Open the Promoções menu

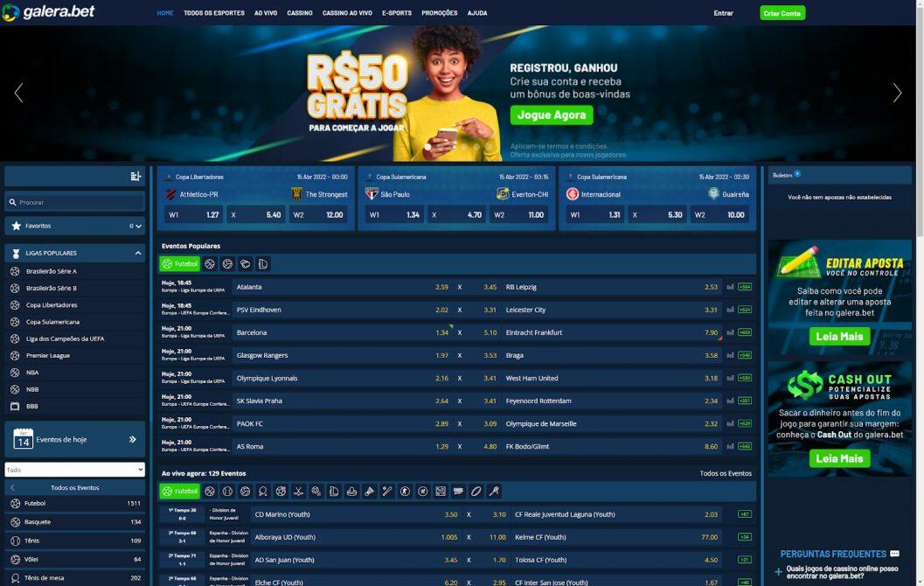coord(440,13)
